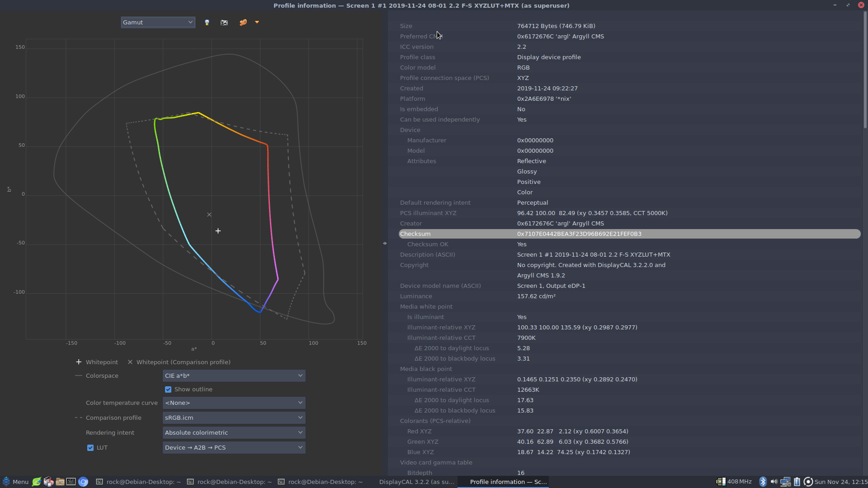
Task: Open the Color temperature curve dropdown
Action: click(x=234, y=403)
